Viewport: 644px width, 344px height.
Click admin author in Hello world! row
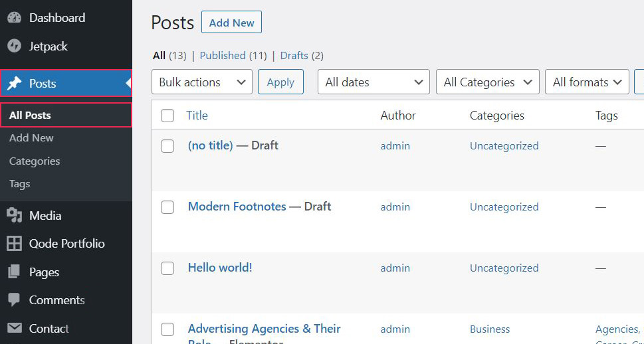[395, 268]
